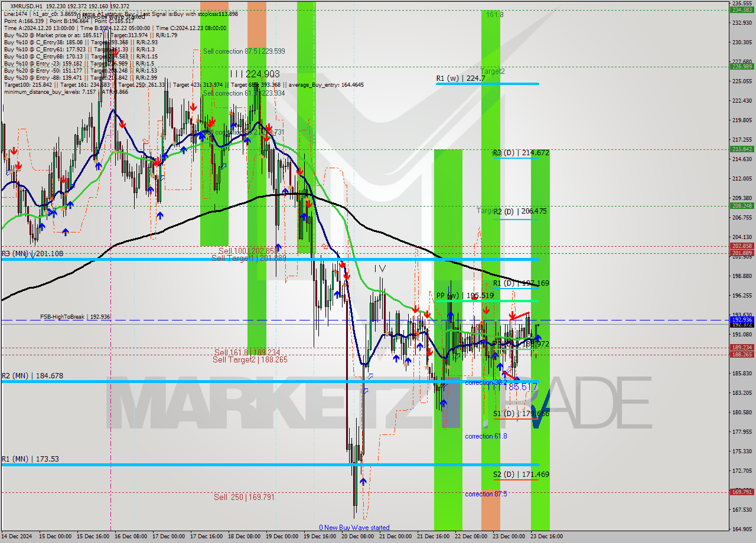Viewport: 756px width, 543px height.
Task: Select the 'Sell Target1 | 201.889' label
Action: point(249,258)
